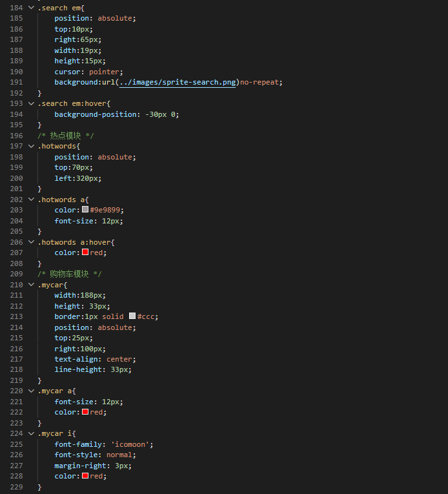Click 'no-repeat' value on line 191
Image resolution: width=448 pixels, height=494 pixels.
260,82
